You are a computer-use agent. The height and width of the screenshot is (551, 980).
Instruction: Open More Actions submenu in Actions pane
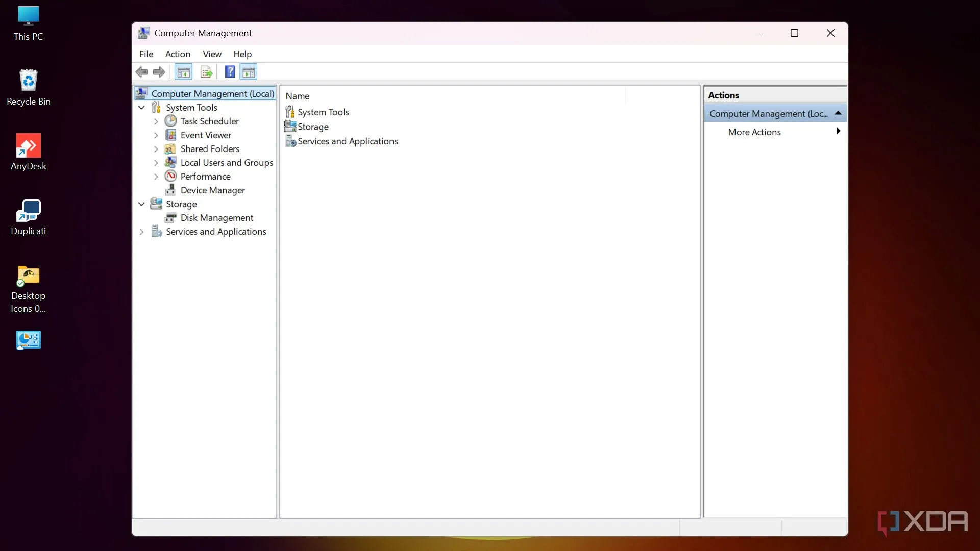754,132
